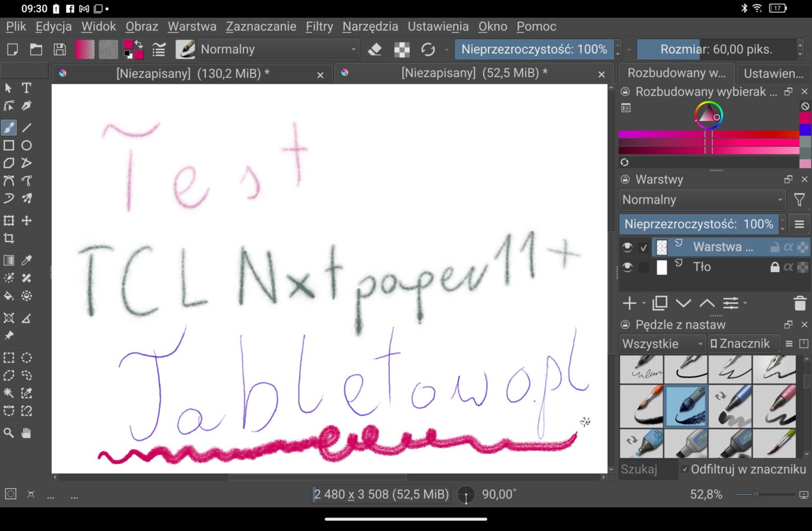
Task: Toggle Odfiltruj w znaczniku checkbox
Action: 684,470
